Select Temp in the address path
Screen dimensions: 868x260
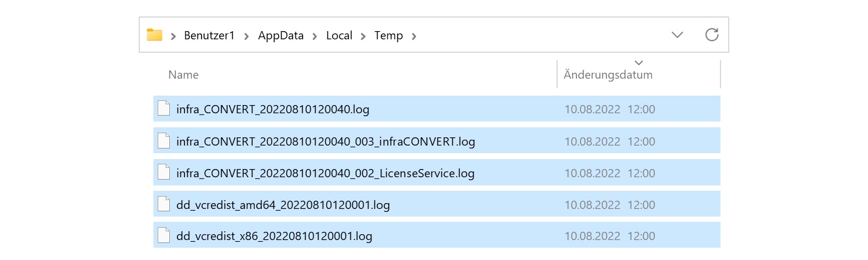[x=389, y=36]
